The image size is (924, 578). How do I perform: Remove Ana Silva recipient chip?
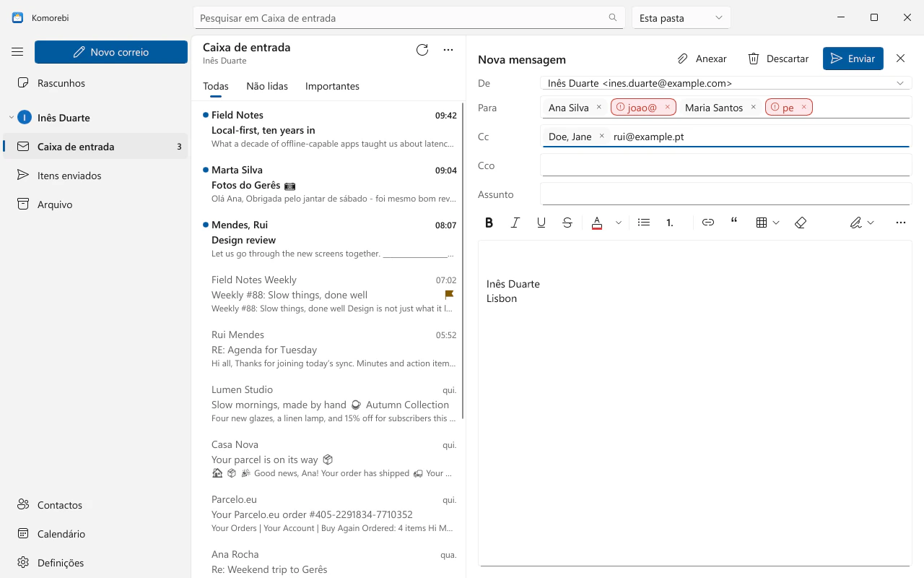click(598, 107)
